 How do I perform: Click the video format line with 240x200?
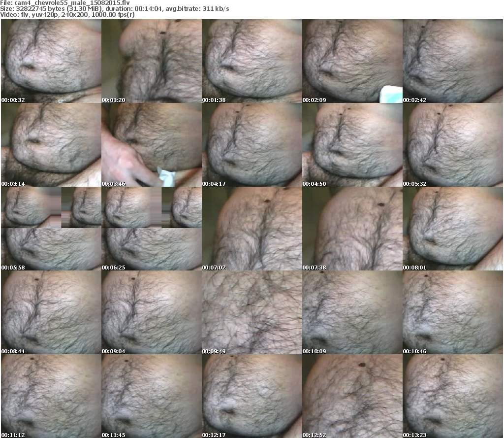67,14
